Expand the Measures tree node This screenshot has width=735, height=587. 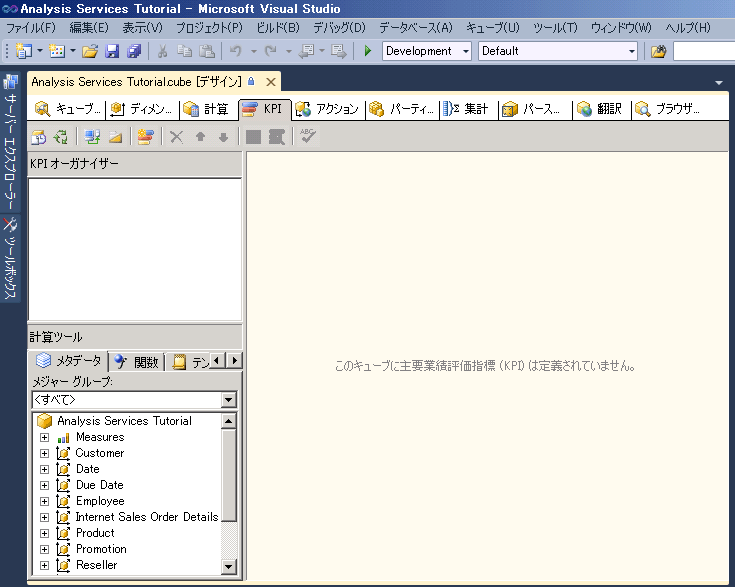click(x=45, y=437)
